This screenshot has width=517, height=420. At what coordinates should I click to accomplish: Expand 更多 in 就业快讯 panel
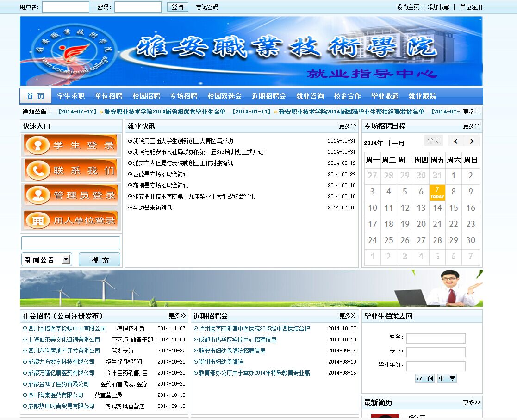[347, 126]
